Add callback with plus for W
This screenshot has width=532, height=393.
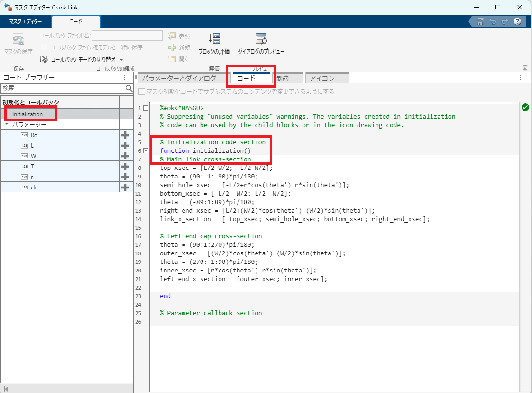(x=125, y=156)
